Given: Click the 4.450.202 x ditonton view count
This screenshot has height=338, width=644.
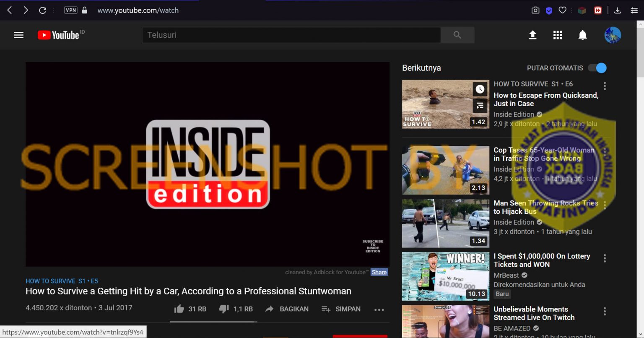Looking at the screenshot, I should point(59,307).
